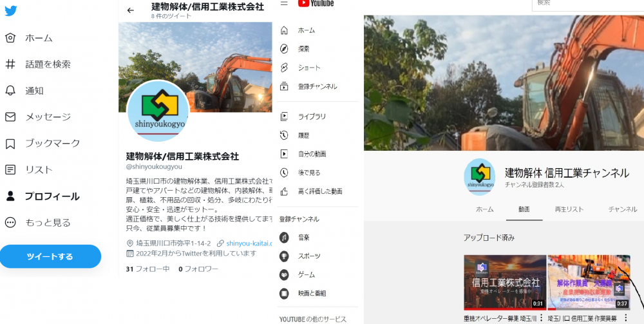Click video title 埼玉 川口 信用工業 作業員募
This screenshot has height=324, width=644.
click(582, 318)
